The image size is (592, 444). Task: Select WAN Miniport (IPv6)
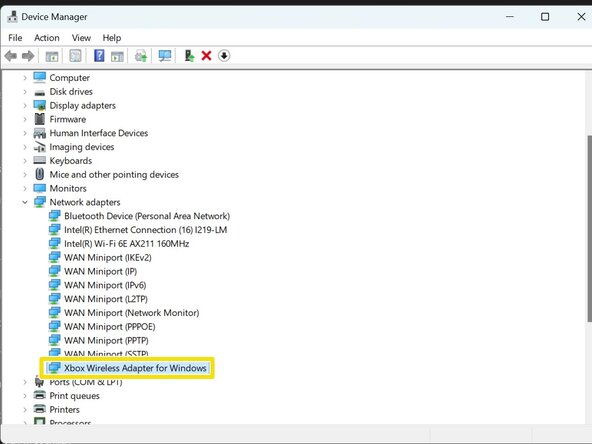click(105, 285)
